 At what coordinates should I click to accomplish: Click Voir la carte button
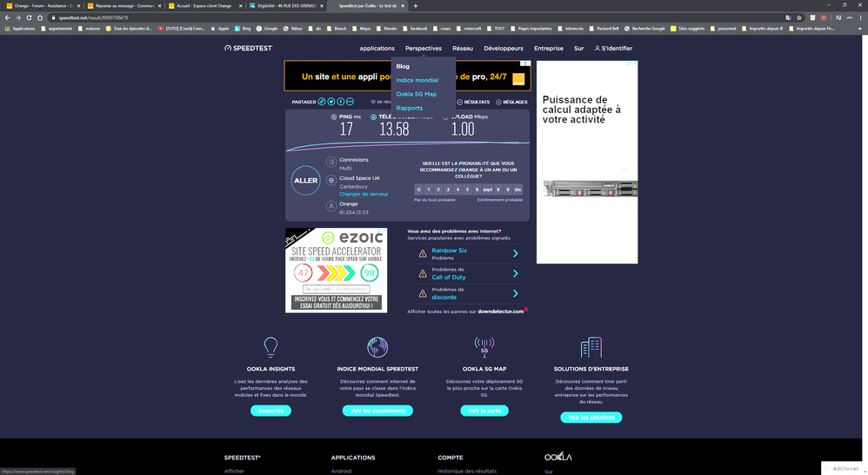pos(484,411)
